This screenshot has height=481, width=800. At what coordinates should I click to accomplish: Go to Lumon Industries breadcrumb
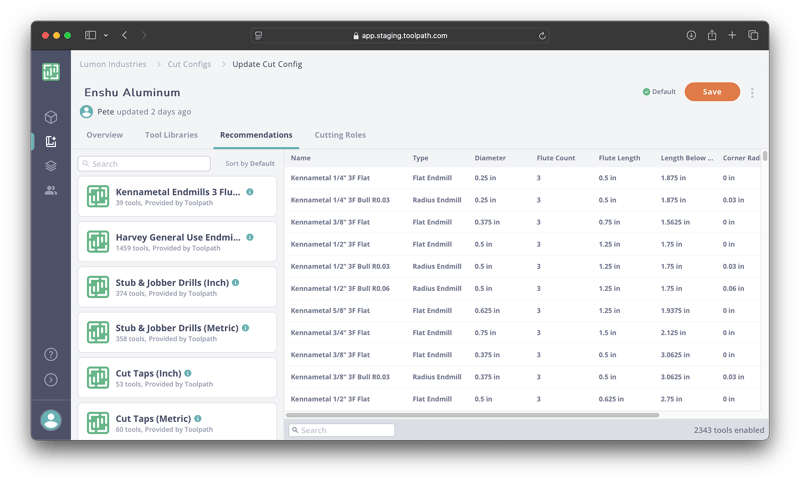113,64
